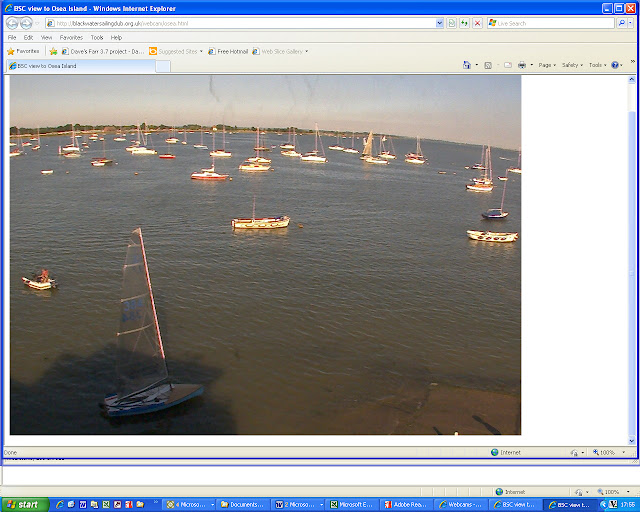Click the RSS feeds icon
This screenshot has width=640, height=512.
pyautogui.click(x=488, y=65)
